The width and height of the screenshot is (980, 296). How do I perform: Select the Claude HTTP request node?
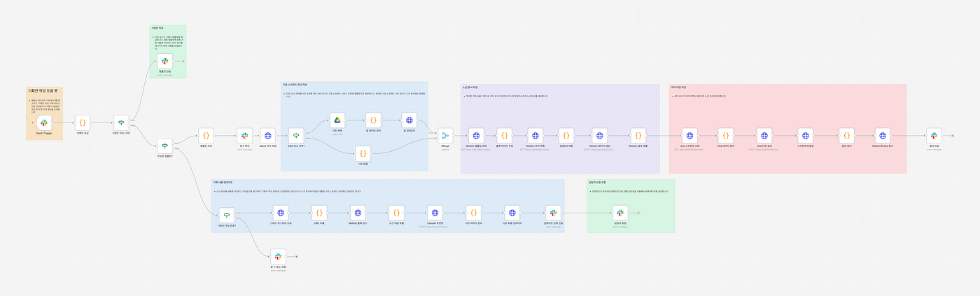point(434,212)
